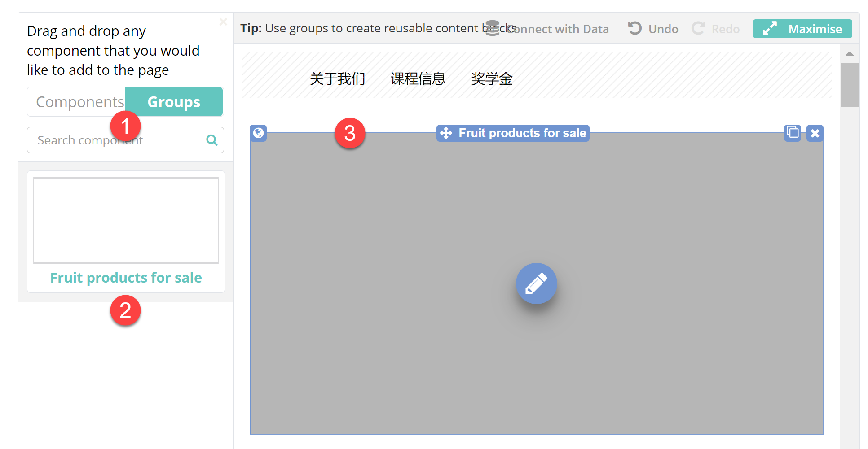Select the Groups tab
The height and width of the screenshot is (449, 868).
coord(174,102)
